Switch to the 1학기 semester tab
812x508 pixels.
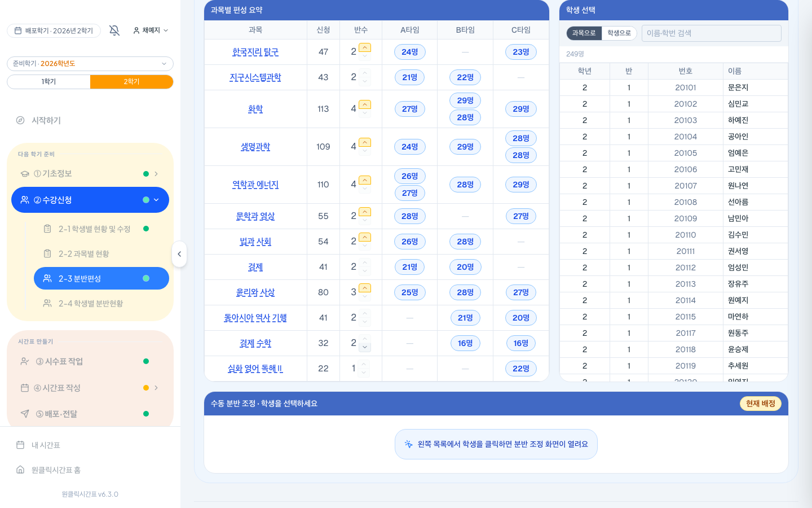pos(48,82)
